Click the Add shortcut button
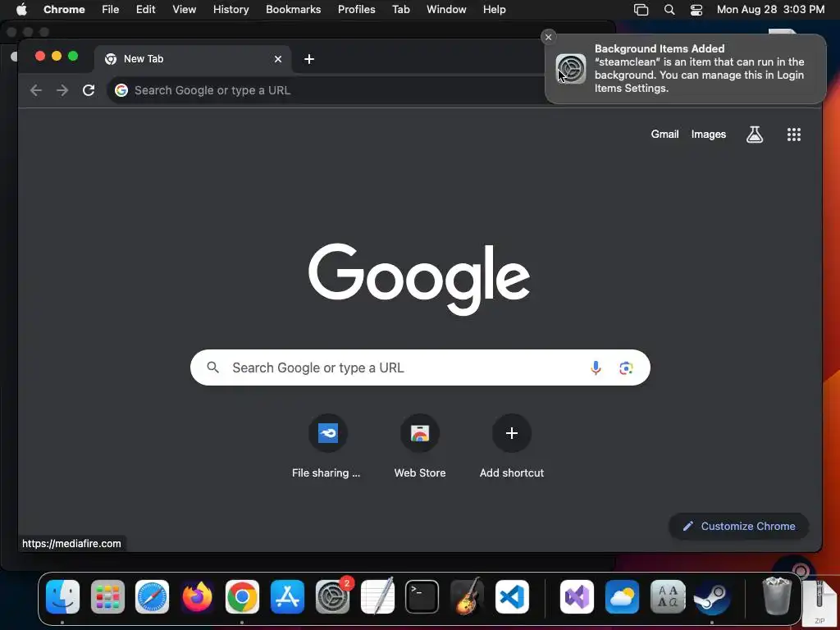 (x=512, y=445)
